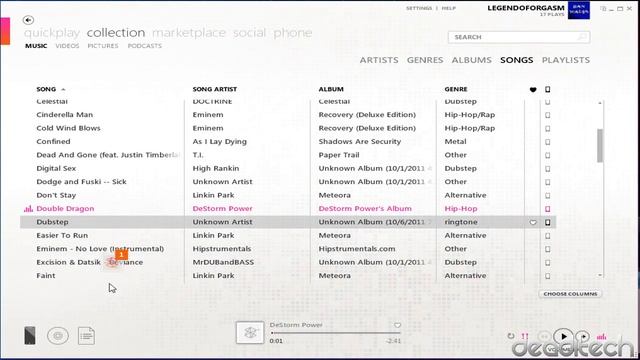Click the song list scrollbar thumb
Viewport: 640px width, 360px height.
click(x=600, y=146)
